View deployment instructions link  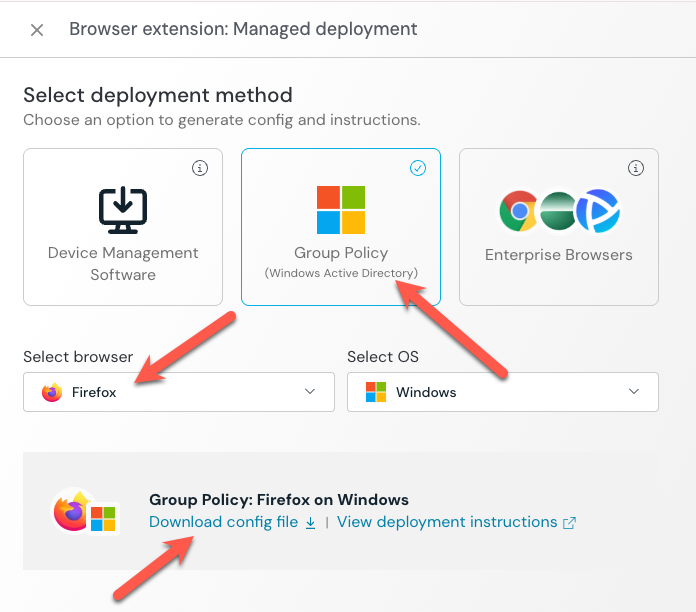coord(456,522)
